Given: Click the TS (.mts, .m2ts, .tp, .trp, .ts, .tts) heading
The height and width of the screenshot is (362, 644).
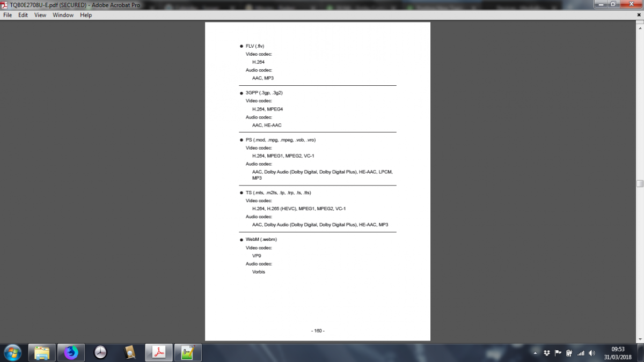Looking at the screenshot, I should (278, 193).
